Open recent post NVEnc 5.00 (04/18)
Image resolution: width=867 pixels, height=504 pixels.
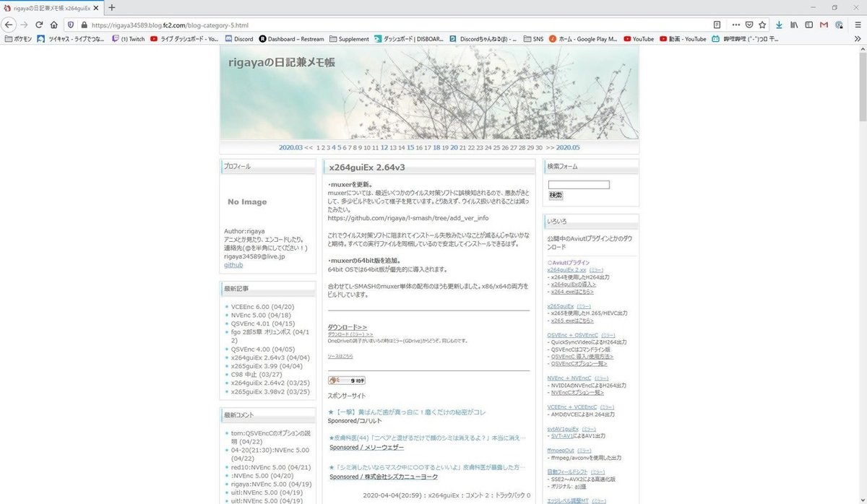click(x=261, y=315)
